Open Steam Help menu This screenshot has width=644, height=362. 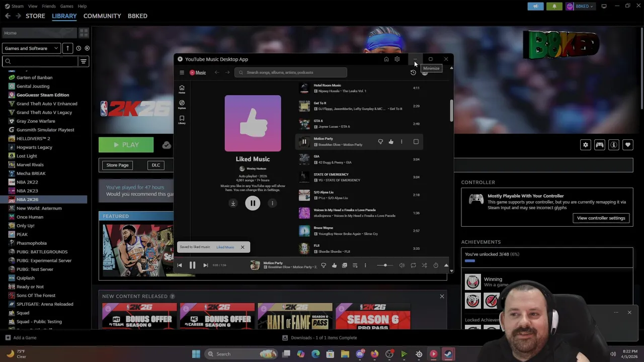pos(82,6)
